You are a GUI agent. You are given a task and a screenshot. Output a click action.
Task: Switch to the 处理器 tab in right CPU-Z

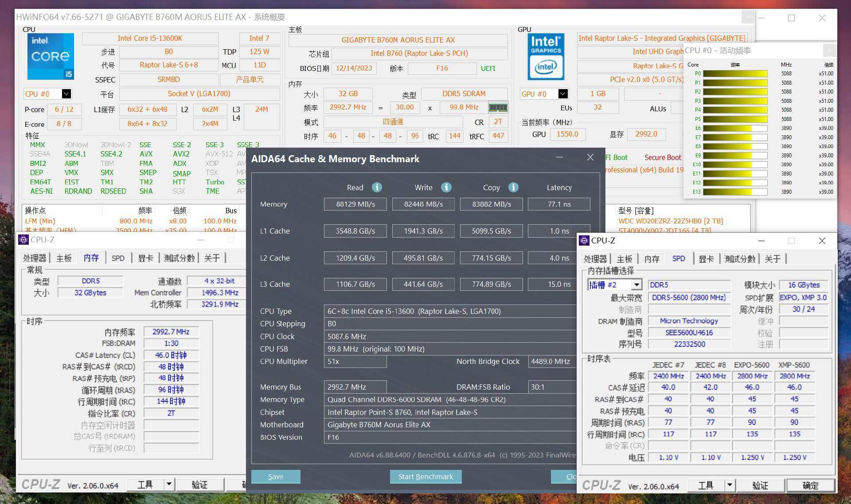pyautogui.click(x=595, y=259)
